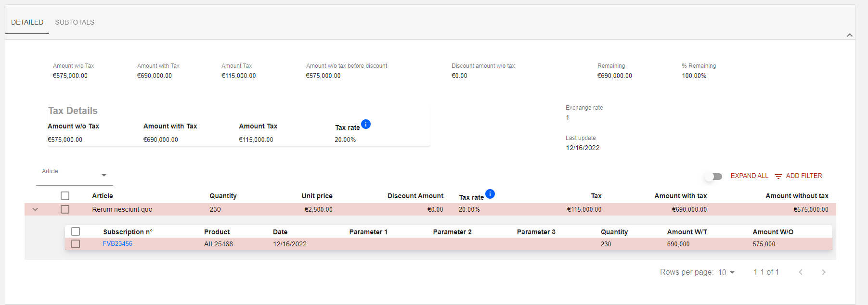This screenshot has width=868, height=305.
Task: Click the Amount W/T column header
Action: click(x=687, y=232)
